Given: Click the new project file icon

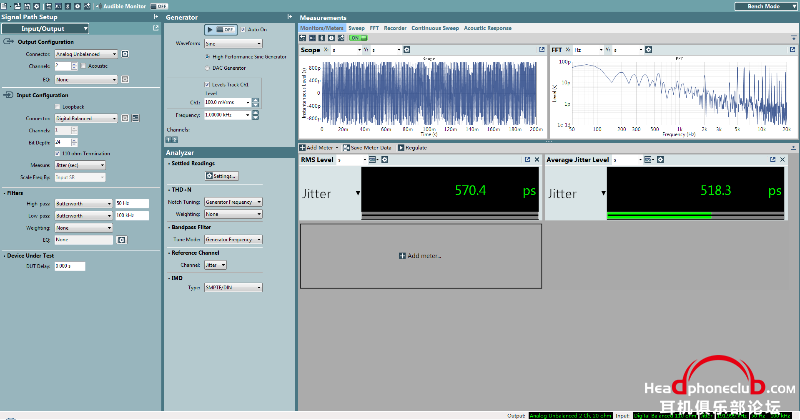Looking at the screenshot, I should 4,6.
